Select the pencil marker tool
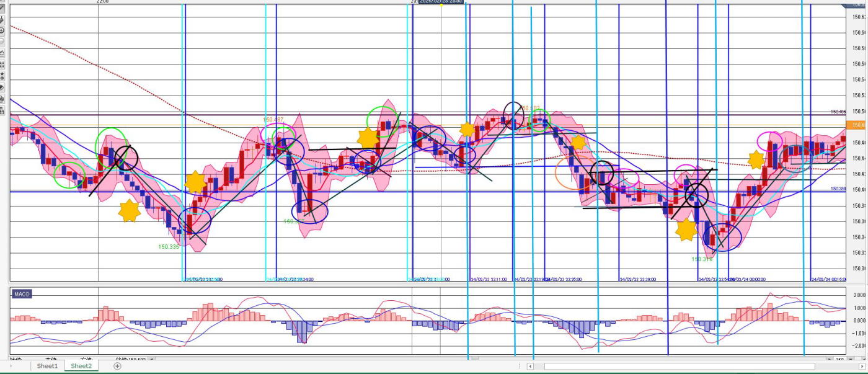Screen dimensions: 868x374 2,19
